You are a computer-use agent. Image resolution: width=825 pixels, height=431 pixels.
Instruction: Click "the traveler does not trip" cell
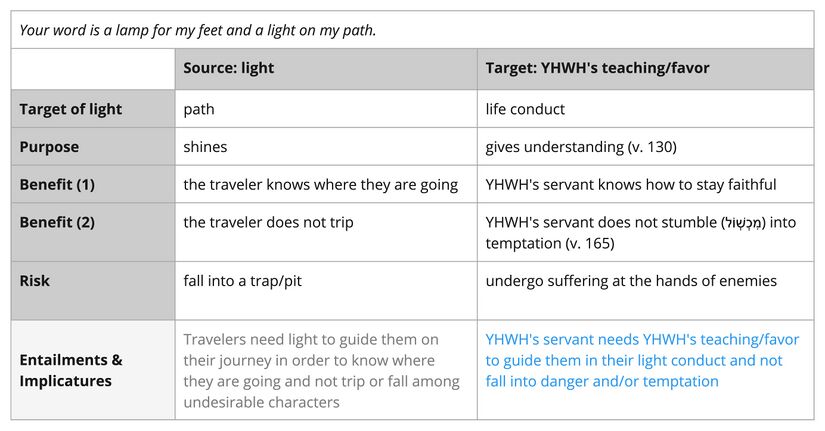[x=268, y=223]
